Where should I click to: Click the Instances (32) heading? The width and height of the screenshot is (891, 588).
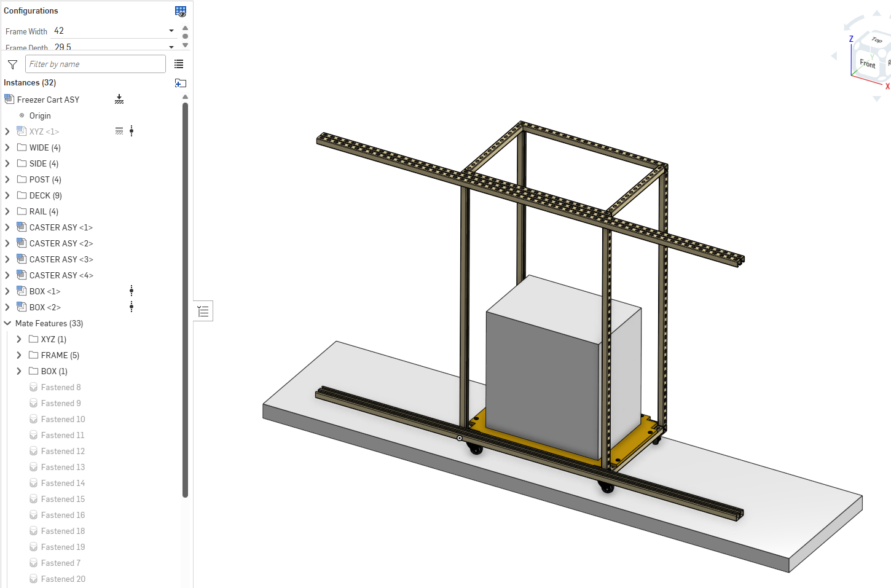[29, 82]
